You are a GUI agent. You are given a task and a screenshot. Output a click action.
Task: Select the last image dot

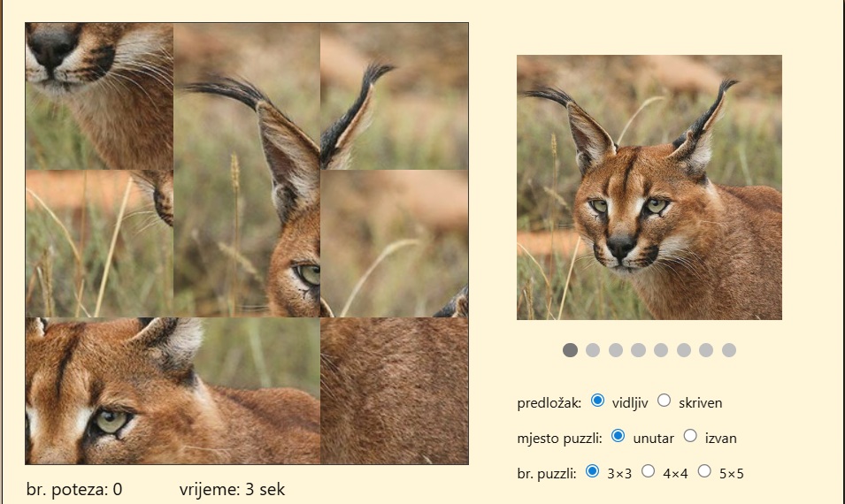pyautogui.click(x=729, y=350)
